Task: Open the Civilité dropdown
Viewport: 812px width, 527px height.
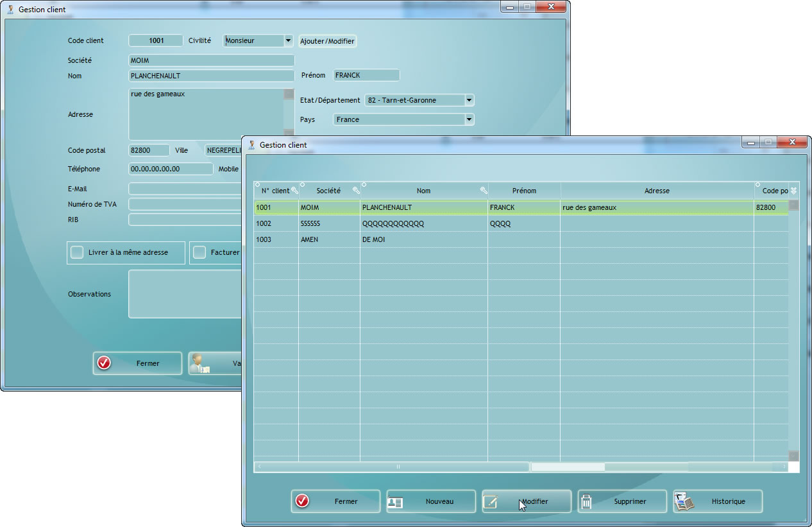Action: [x=288, y=40]
